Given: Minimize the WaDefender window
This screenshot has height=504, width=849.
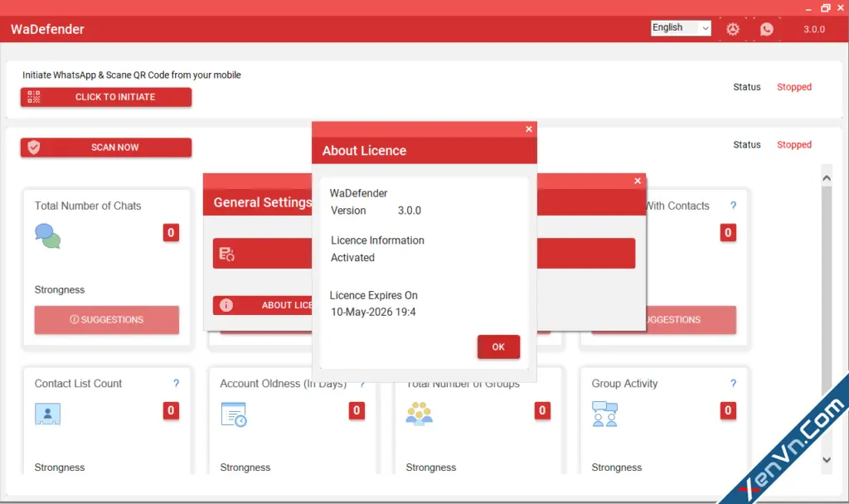Looking at the screenshot, I should [808, 8].
